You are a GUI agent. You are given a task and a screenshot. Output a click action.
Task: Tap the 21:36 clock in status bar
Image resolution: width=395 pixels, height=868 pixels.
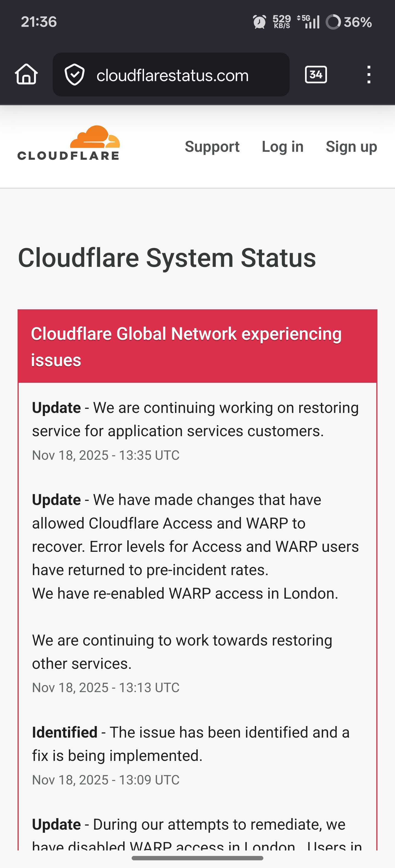point(39,22)
